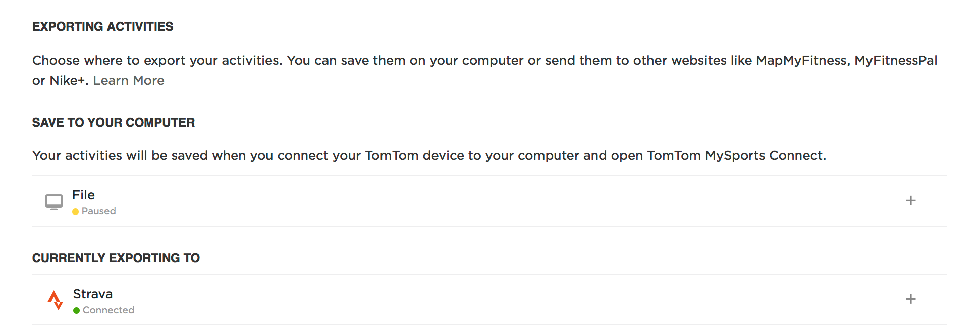
Task: Expand details for the Strava export entry
Action: coord(911,299)
